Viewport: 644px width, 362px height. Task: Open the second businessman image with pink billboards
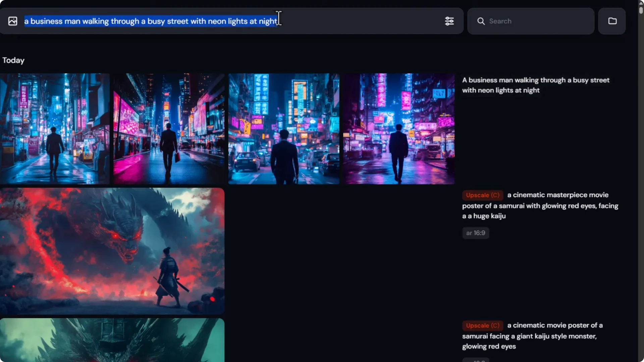pyautogui.click(x=168, y=129)
